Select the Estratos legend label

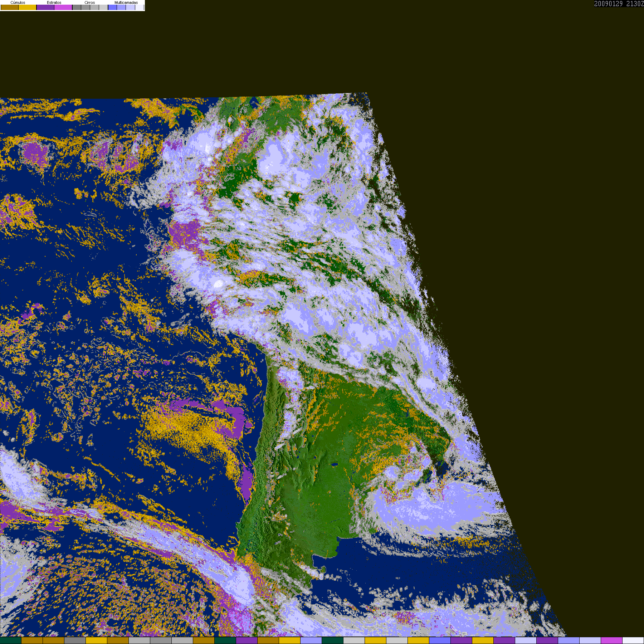(x=54, y=3)
